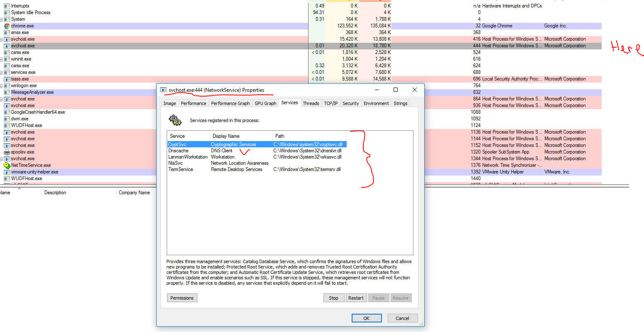Click the wininit.exe process icon
The height and width of the screenshot is (332, 644).
point(7,59)
